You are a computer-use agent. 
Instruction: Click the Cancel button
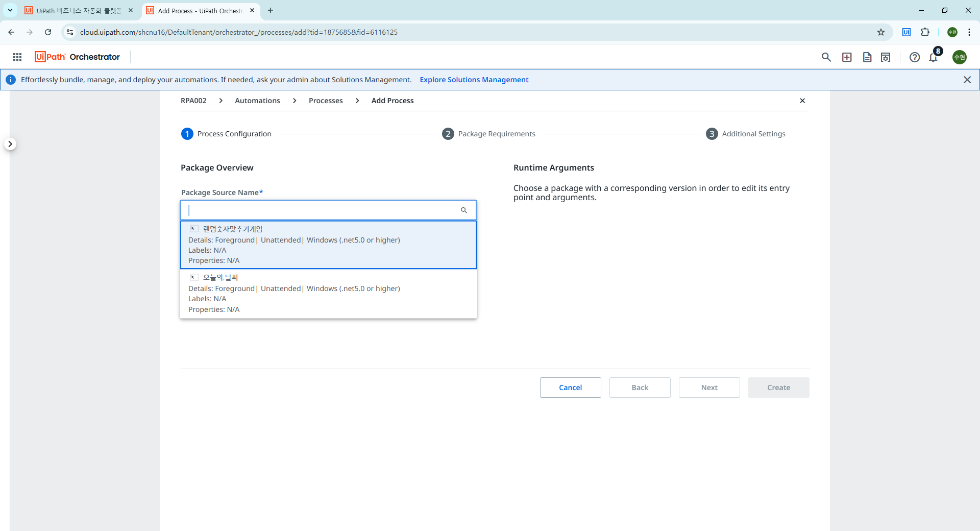571,388
